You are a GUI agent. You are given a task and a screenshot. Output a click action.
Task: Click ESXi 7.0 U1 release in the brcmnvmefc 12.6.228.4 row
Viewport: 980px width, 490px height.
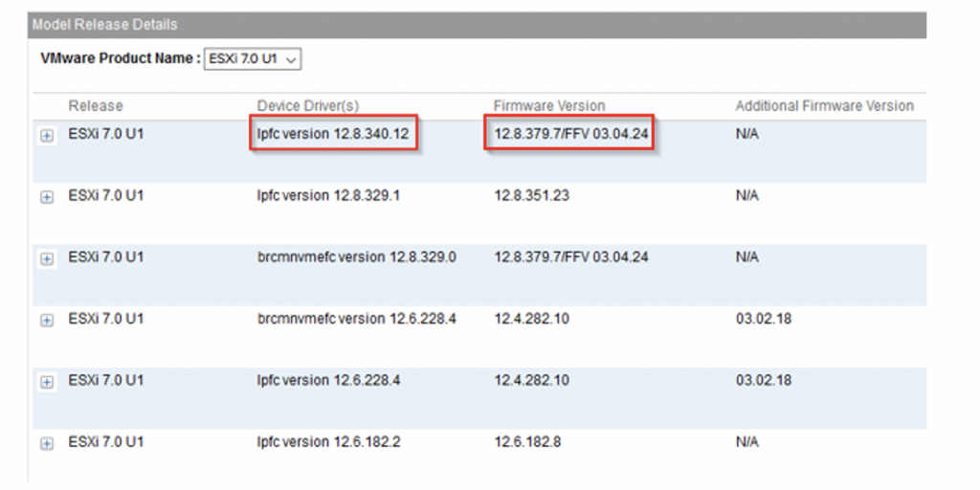[x=105, y=319]
